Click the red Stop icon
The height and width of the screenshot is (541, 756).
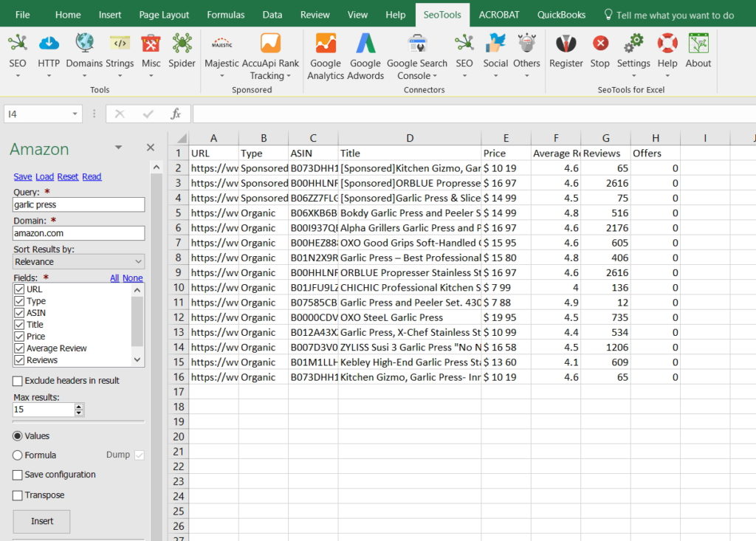coord(600,43)
